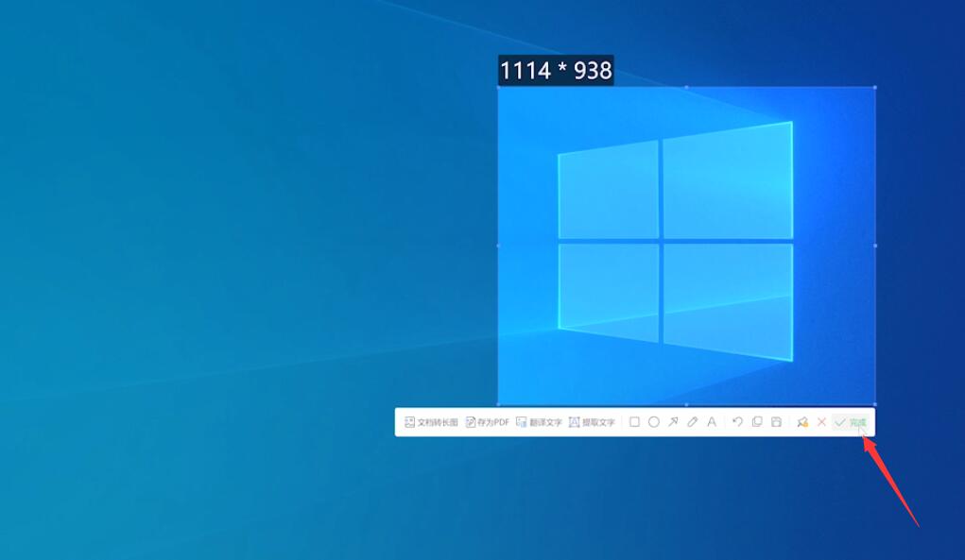This screenshot has width=965, height=560.
Task: Click the 1114 * 938 size label
Action: pyautogui.click(x=556, y=70)
